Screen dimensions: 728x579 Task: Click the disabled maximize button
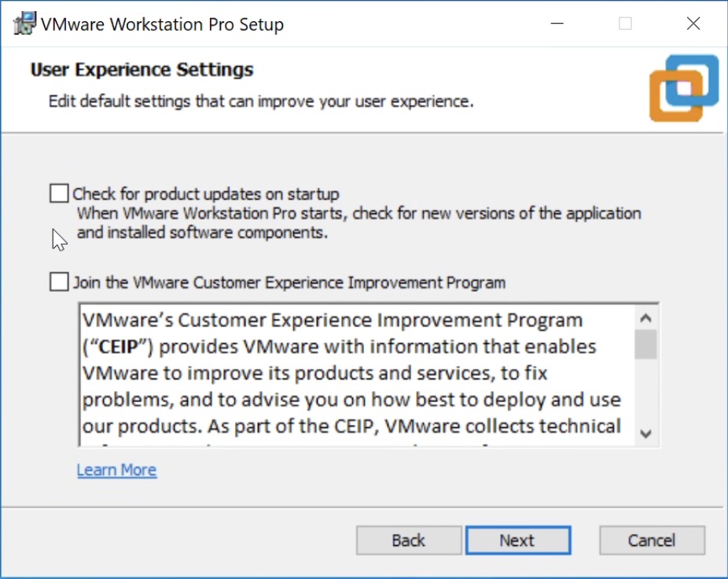[625, 24]
